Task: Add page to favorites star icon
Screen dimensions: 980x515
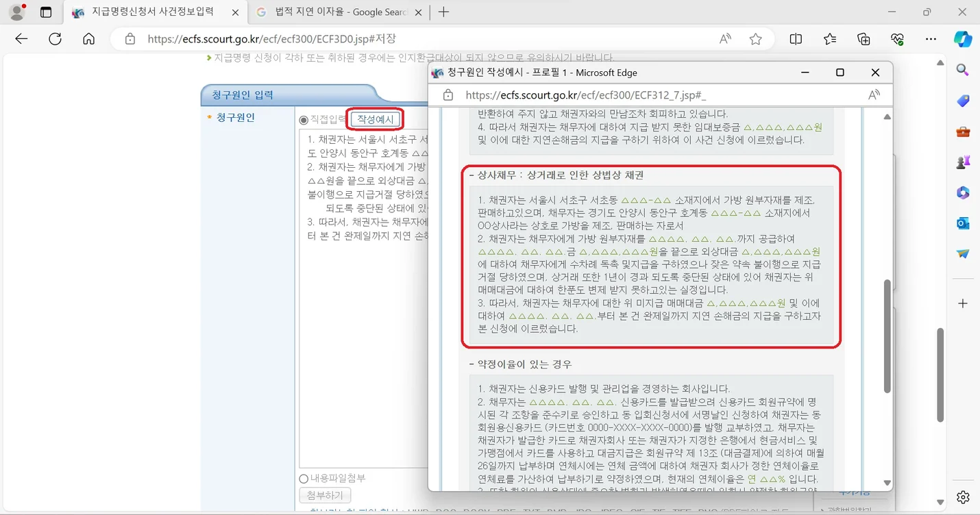Action: (755, 39)
